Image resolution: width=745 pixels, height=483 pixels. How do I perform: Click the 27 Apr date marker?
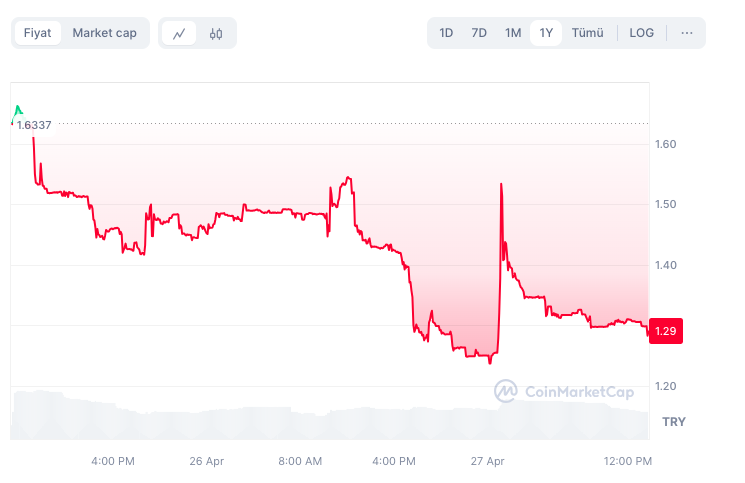coord(489,461)
